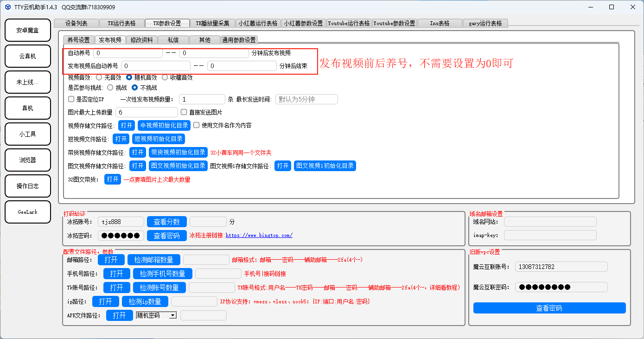The width and height of the screenshot is (644, 339).
Task: Click the 检测手机号数量 button
Action: tap(163, 274)
